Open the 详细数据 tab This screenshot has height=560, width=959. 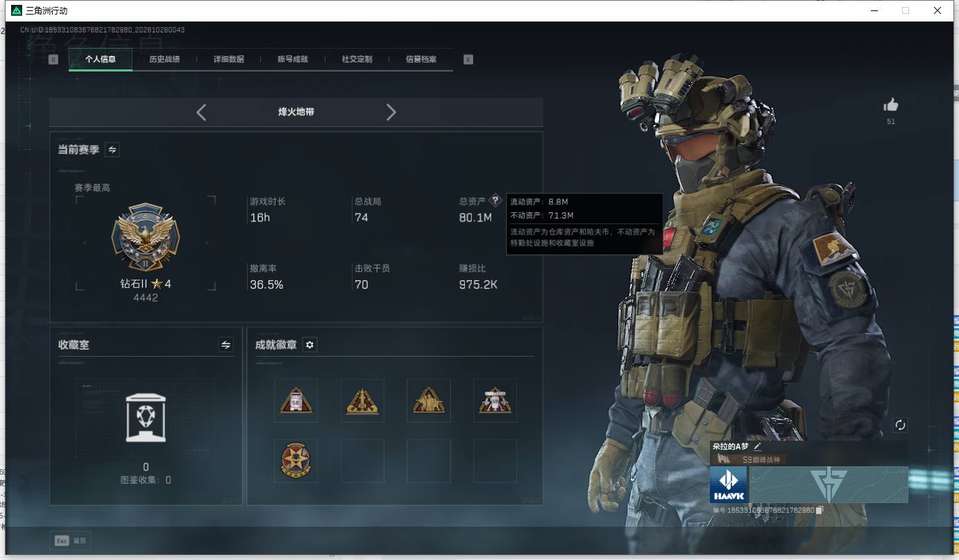tap(229, 59)
